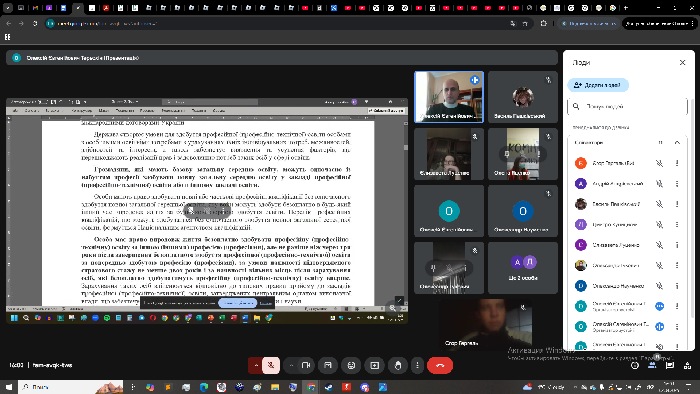The width and height of the screenshot is (700, 394).
Task: Open the emoji reactions button
Action: pyautogui.click(x=351, y=365)
